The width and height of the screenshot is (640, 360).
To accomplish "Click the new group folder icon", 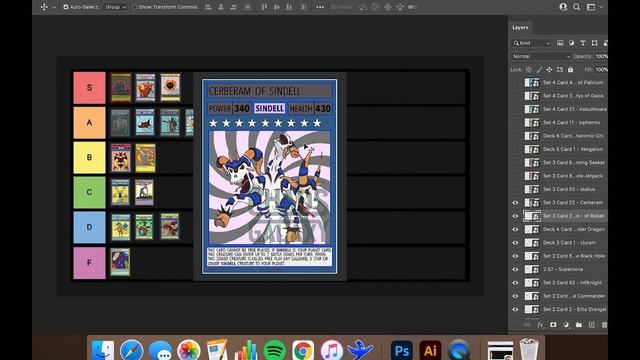I will coord(579,325).
